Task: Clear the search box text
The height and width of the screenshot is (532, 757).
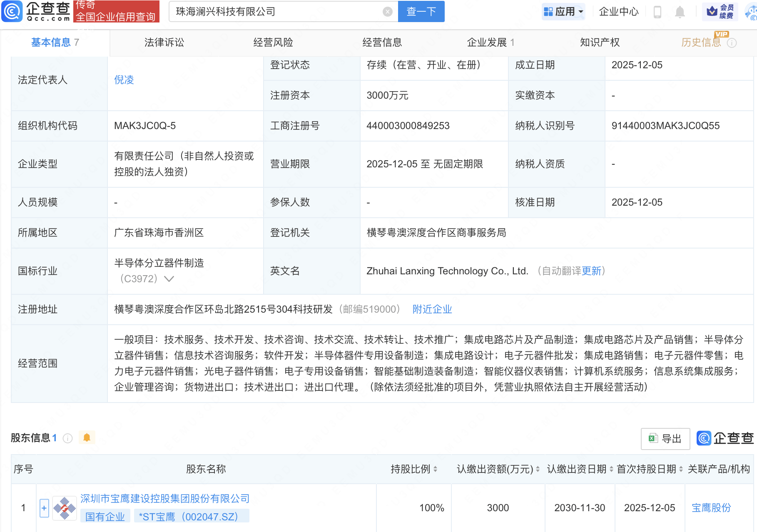Action: click(387, 12)
